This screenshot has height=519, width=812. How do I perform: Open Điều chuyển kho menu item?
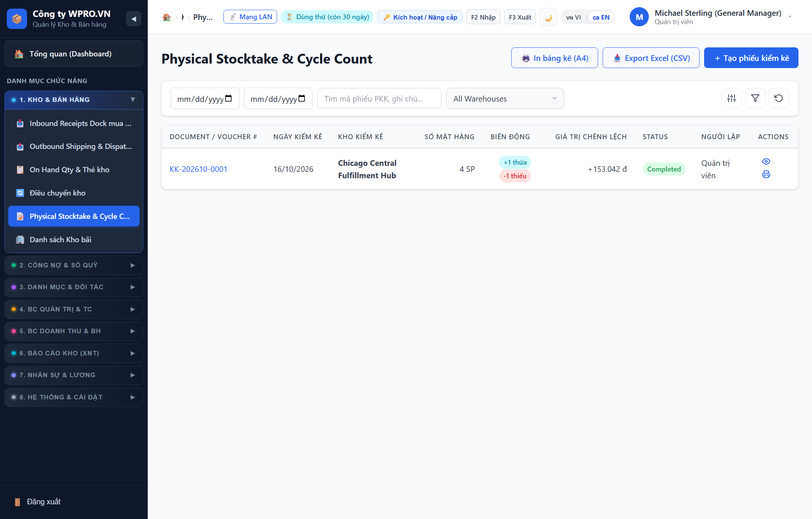pyautogui.click(x=74, y=193)
